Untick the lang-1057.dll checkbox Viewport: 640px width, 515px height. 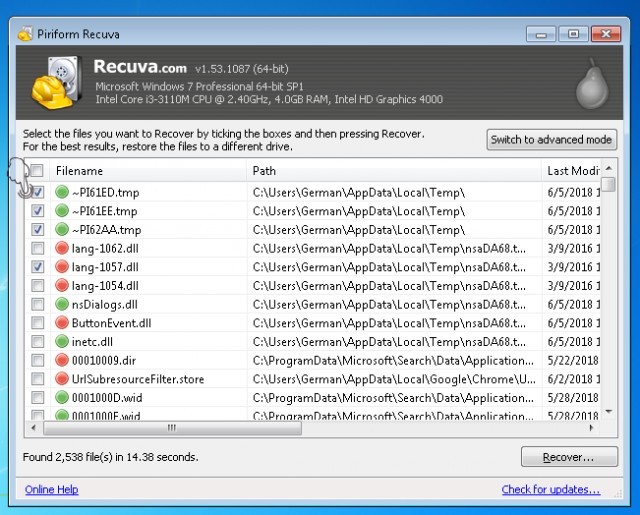[38, 267]
